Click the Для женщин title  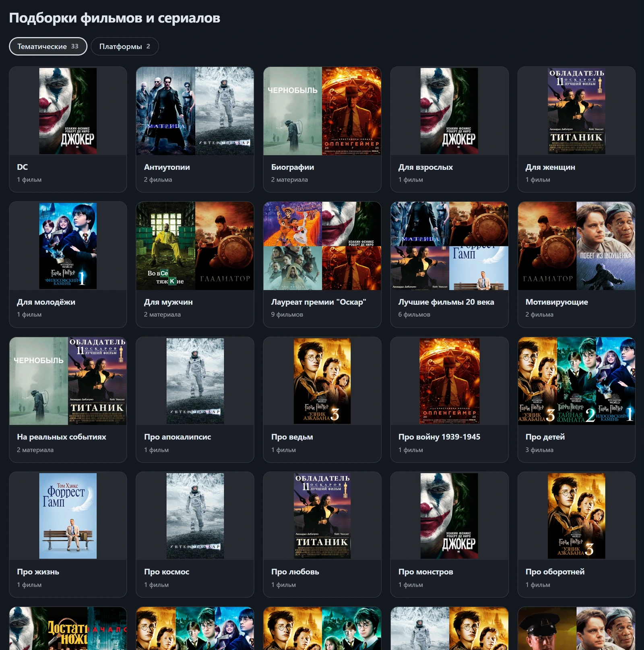550,167
